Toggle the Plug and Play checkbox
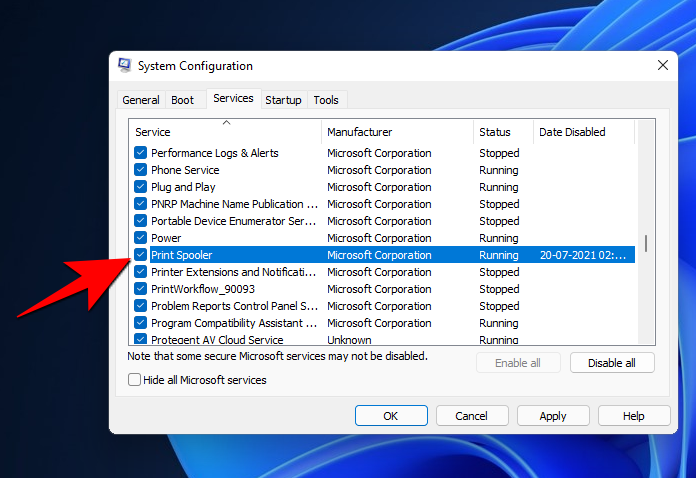Screen dimensions: 696x478 pyautogui.click(x=141, y=187)
